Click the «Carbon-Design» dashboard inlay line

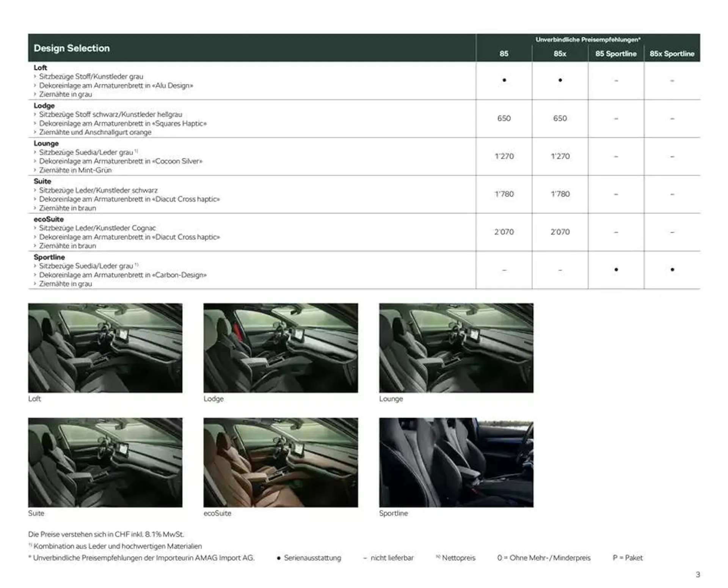tap(123, 275)
